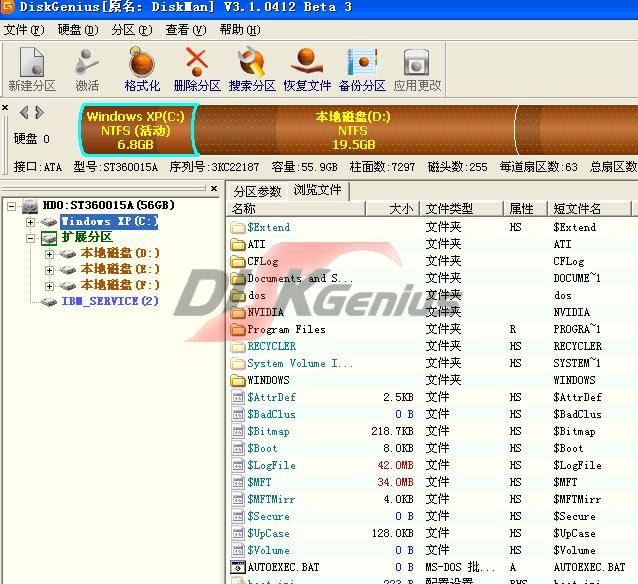
Task: Select the RECYCLER folder icon
Action: [237, 346]
